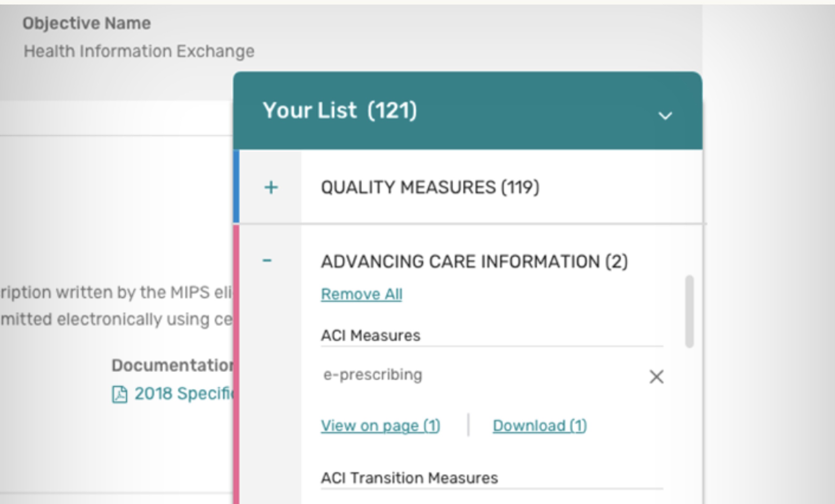
Task: Click the Your List (121) title
Action: (x=340, y=111)
